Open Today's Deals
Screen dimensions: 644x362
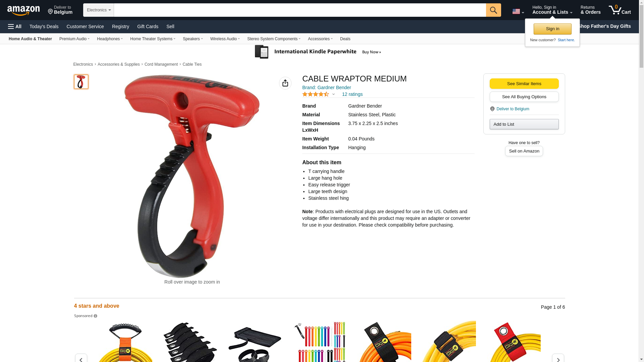coord(44,26)
